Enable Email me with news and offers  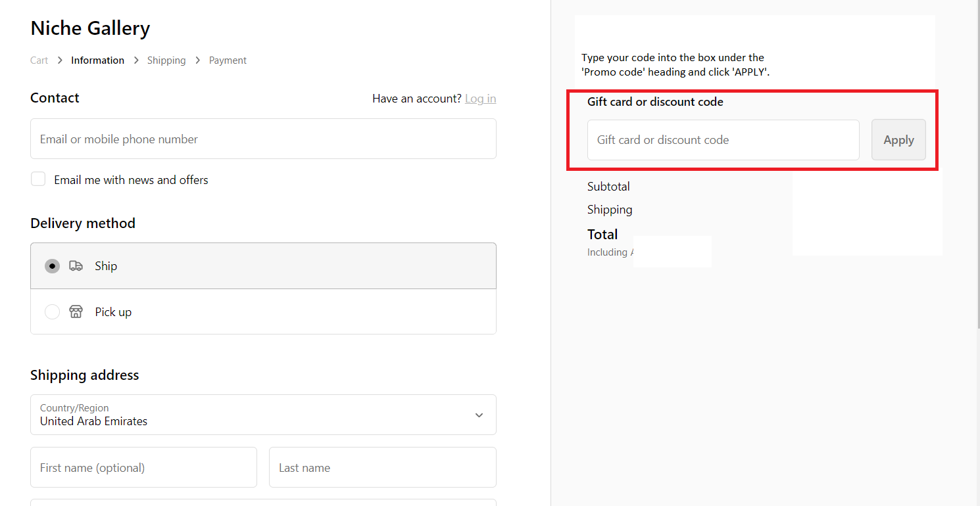coord(38,179)
